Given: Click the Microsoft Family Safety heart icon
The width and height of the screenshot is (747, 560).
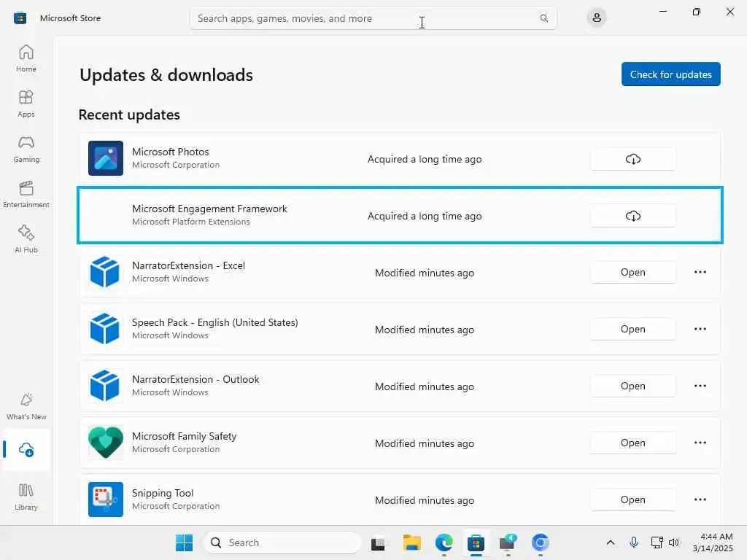Looking at the screenshot, I should [106, 443].
